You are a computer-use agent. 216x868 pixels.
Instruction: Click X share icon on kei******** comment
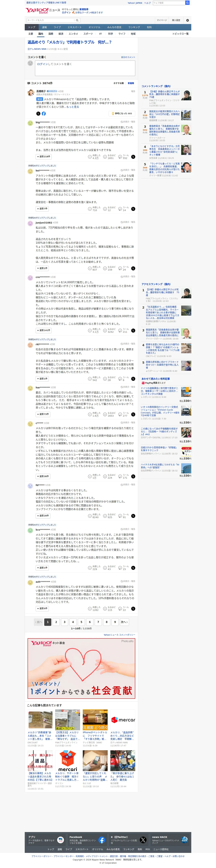click(133, 209)
